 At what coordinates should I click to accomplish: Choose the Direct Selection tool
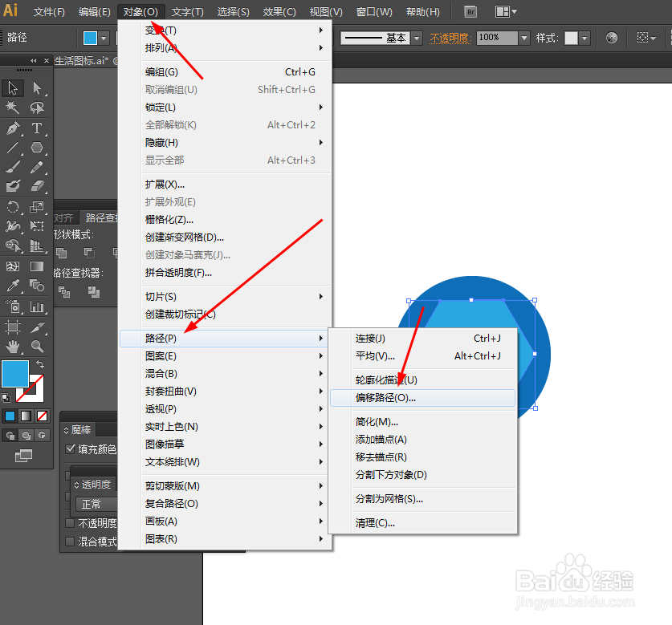(x=36, y=87)
